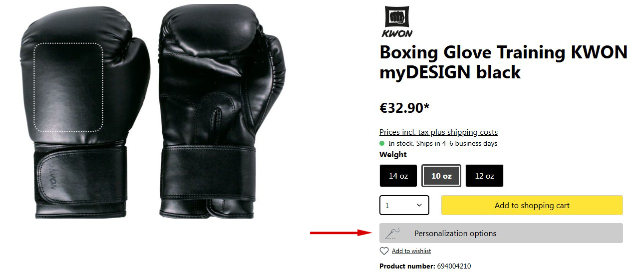
Task: Click the dotted print area on glove
Action: [68, 87]
